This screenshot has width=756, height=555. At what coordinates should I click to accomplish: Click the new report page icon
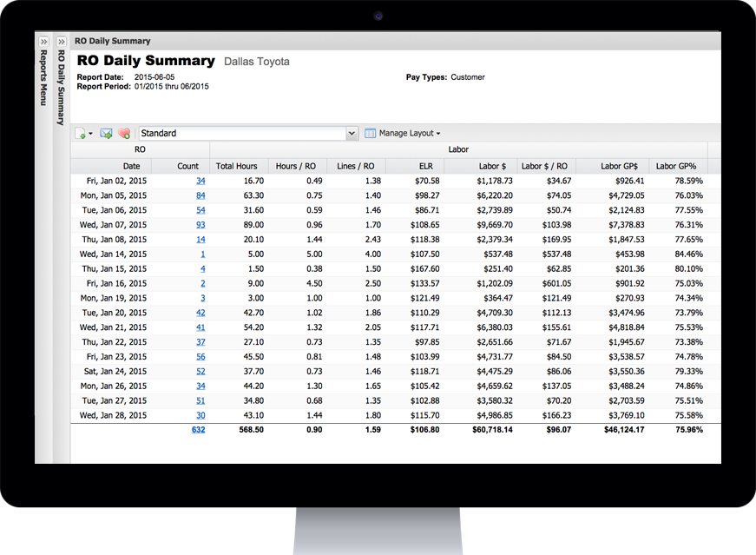coord(79,133)
